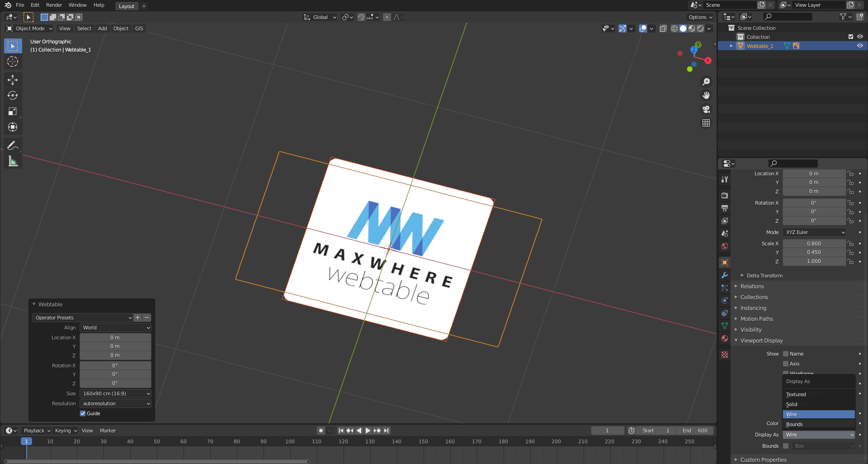Viewport: 868px width, 464px height.
Task: Add operator preset with plus button
Action: pos(138,318)
